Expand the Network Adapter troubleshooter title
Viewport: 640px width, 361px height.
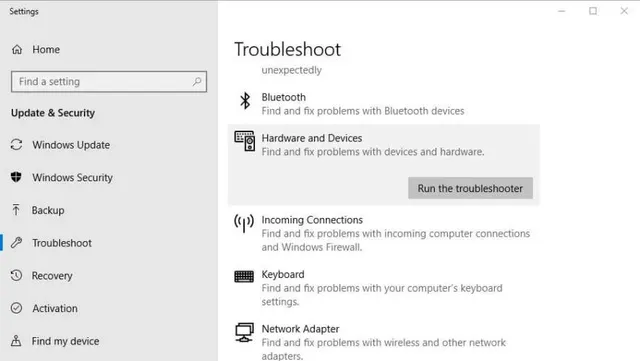click(x=300, y=329)
